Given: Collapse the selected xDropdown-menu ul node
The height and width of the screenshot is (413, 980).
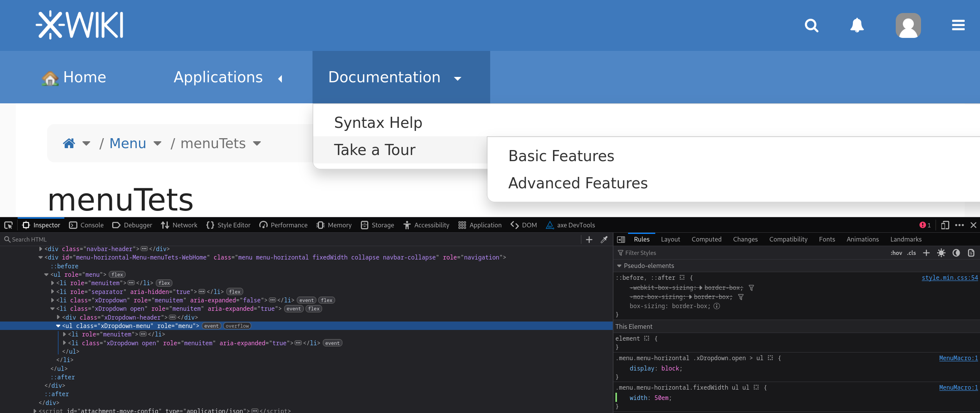Looking at the screenshot, I should 58,326.
